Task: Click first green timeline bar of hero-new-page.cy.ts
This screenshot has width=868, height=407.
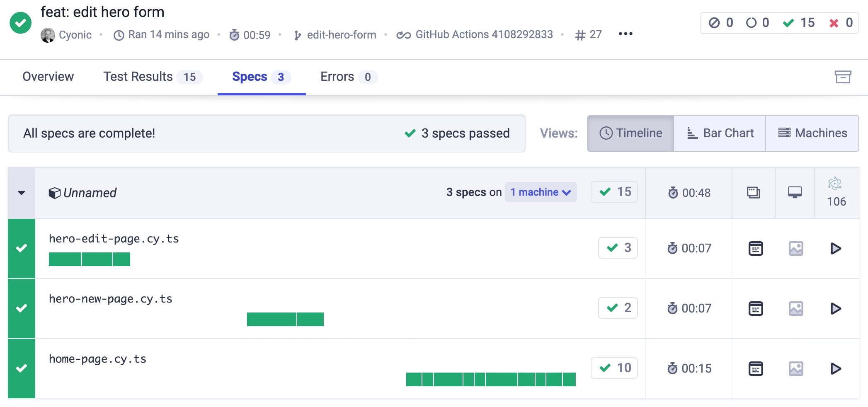Action: point(272,320)
